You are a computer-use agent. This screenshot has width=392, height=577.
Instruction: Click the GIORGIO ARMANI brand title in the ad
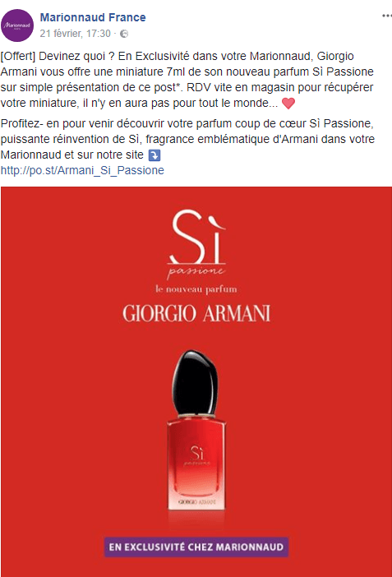pyautogui.click(x=196, y=313)
